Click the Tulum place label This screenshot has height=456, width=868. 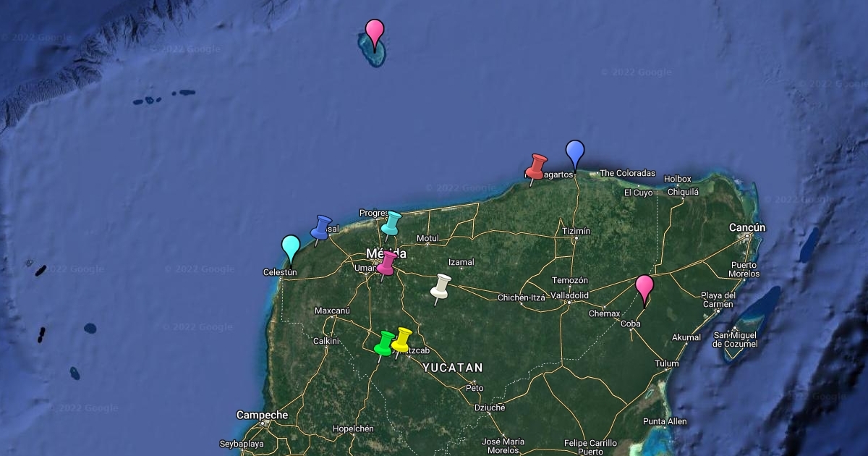[x=667, y=363]
